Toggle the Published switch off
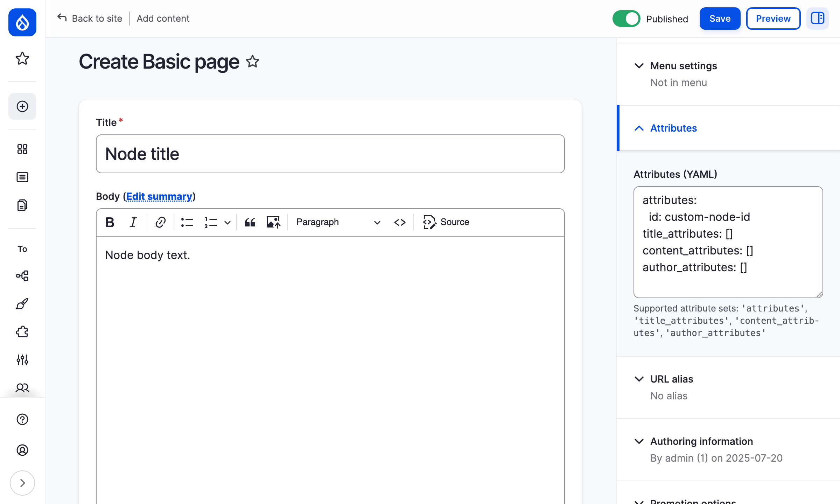 click(x=626, y=19)
